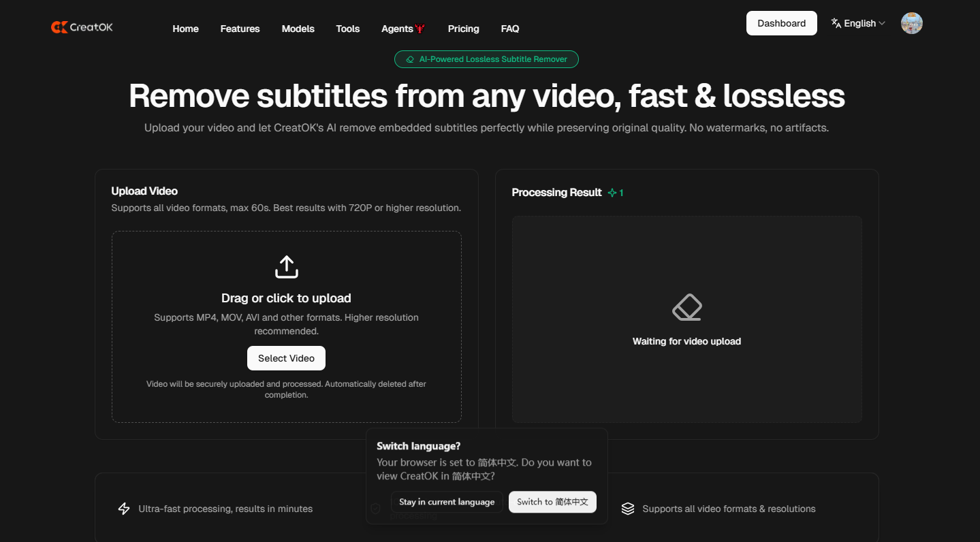Click the green credits sparkle icon
The height and width of the screenshot is (542, 980).
tap(612, 193)
